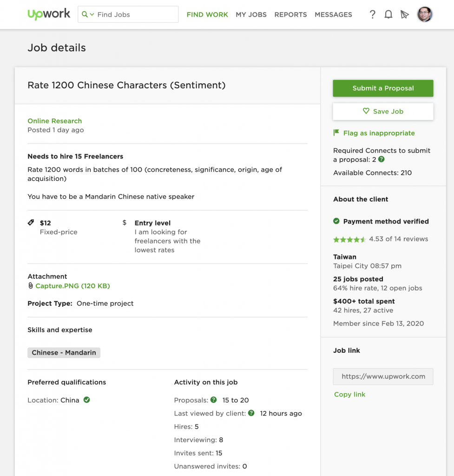Click the Find Jobs search field
454x476 pixels.
point(128,14)
